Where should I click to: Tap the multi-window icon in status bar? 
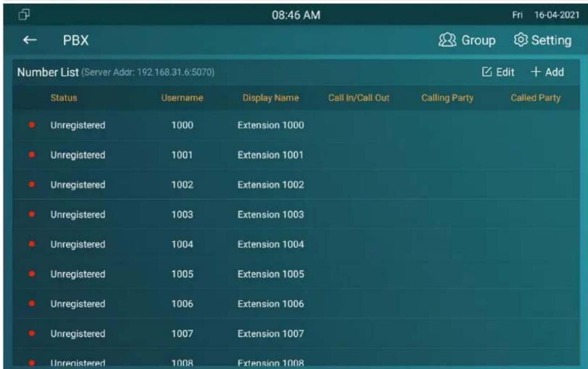[x=24, y=15]
